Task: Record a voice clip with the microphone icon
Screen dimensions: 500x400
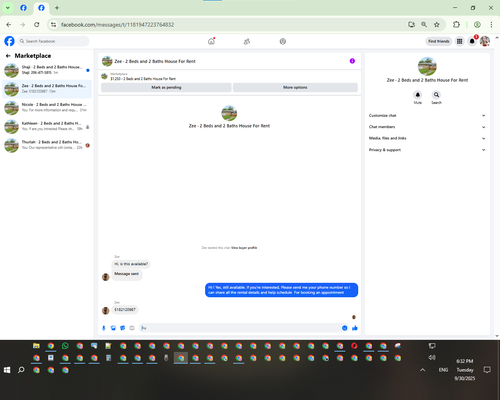Action: click(x=104, y=328)
